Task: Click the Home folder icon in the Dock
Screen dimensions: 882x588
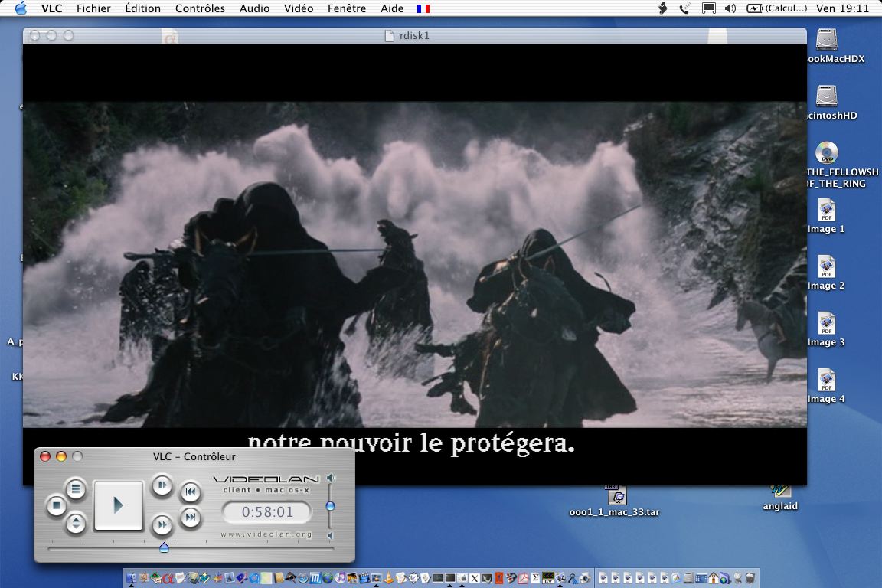Action: pos(714,578)
